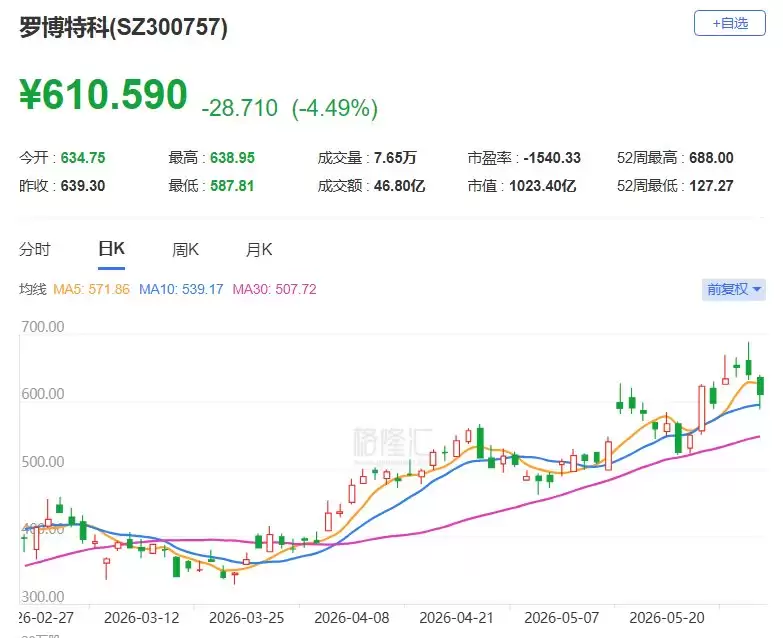Click the 52-week high value 688.00
Viewport: 783px width, 638px height.
click(x=711, y=158)
